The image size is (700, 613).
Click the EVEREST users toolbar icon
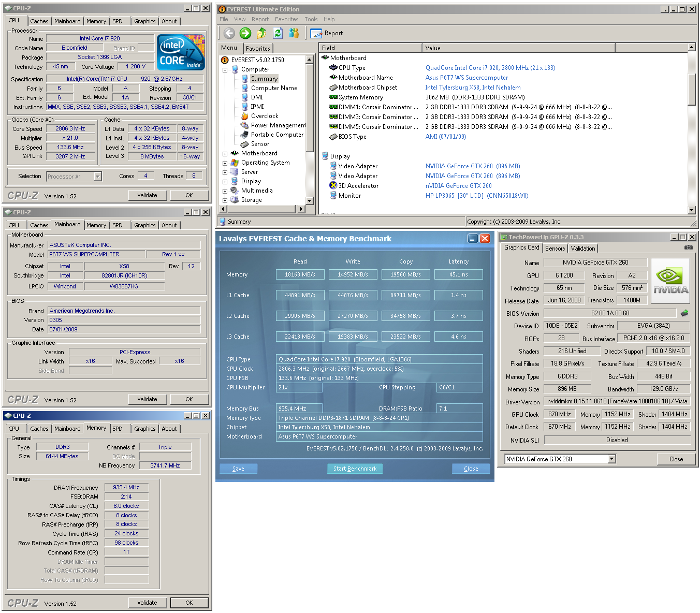[294, 33]
